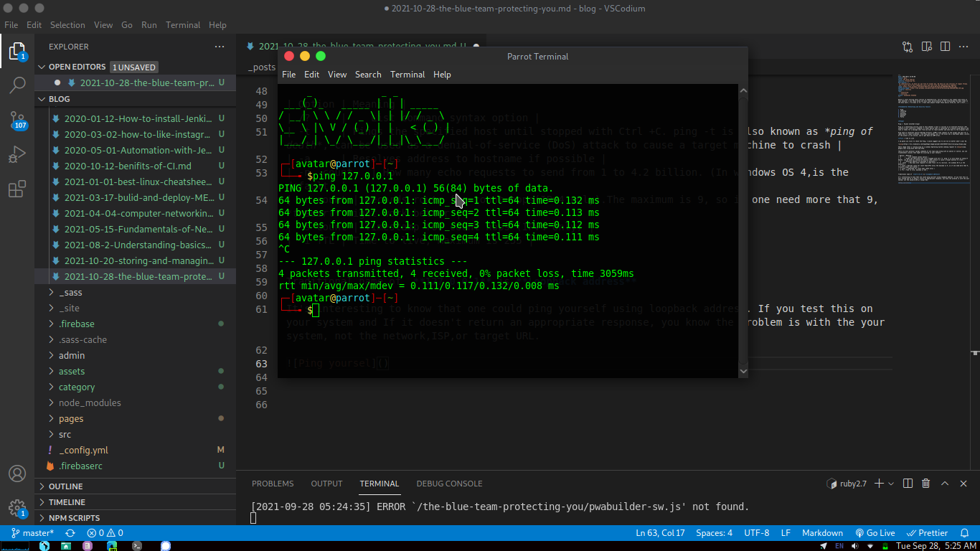Open .firebaserc file in explorer

(136, 466)
